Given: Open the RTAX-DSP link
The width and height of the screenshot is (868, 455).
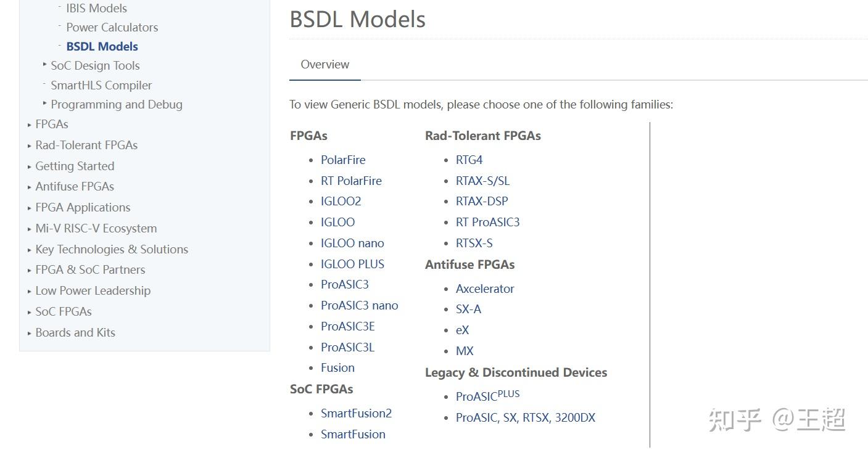Looking at the screenshot, I should (x=482, y=201).
